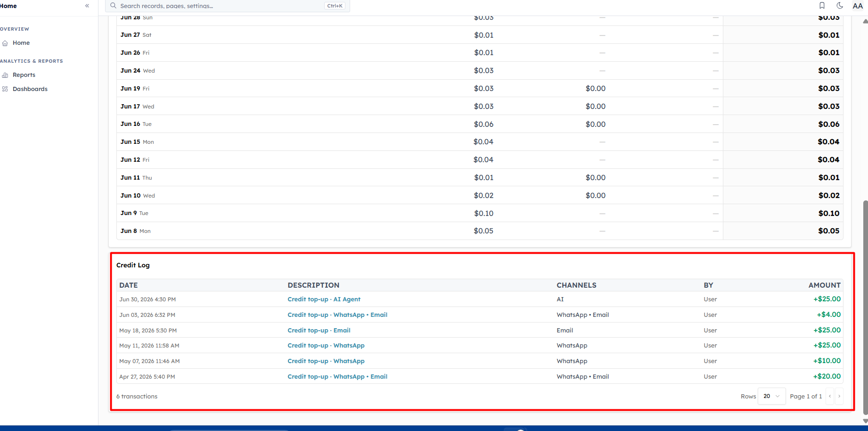
Task: Click the bookmark icon in the top bar
Action: point(822,6)
